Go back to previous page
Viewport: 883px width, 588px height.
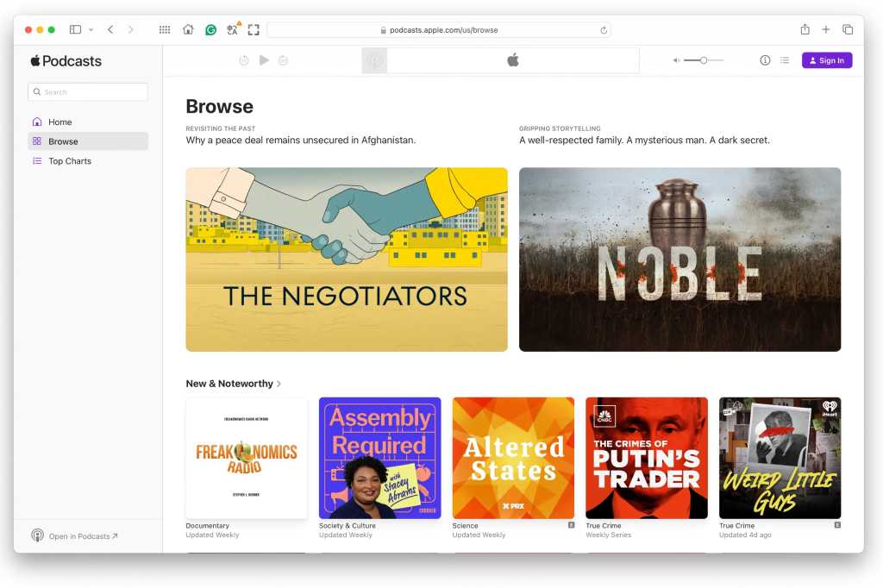tap(110, 30)
